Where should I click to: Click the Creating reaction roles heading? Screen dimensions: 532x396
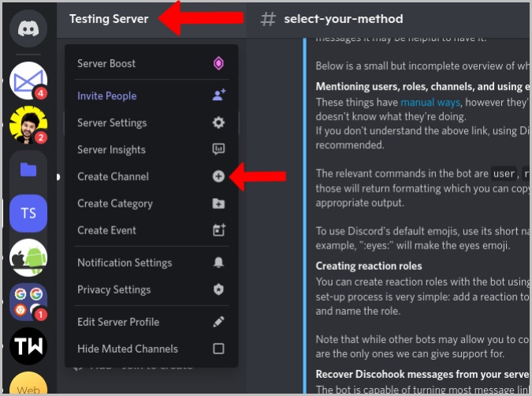(x=369, y=266)
